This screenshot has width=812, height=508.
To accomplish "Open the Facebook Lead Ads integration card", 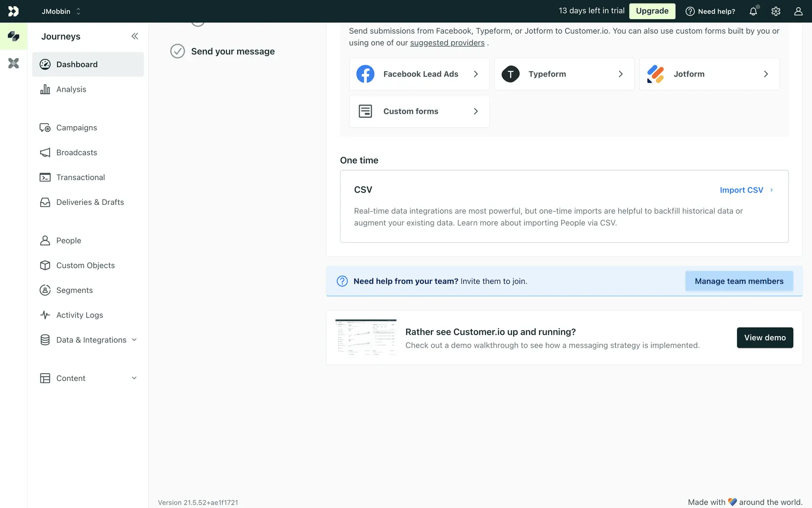I will tap(419, 74).
